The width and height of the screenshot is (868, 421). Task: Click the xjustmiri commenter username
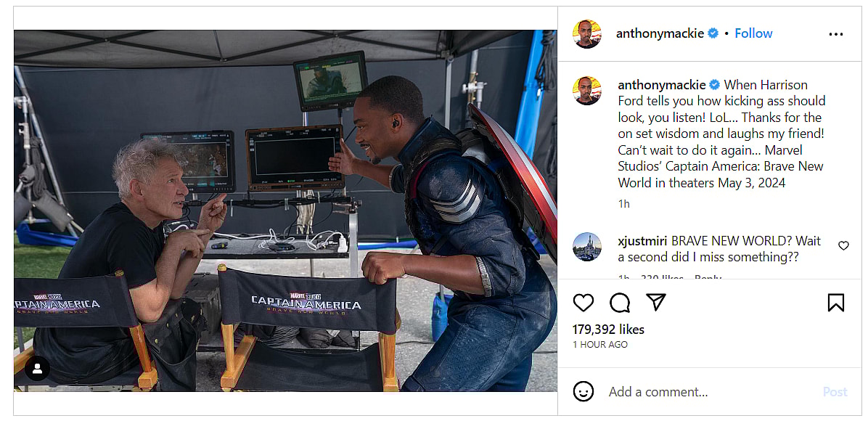tap(643, 241)
